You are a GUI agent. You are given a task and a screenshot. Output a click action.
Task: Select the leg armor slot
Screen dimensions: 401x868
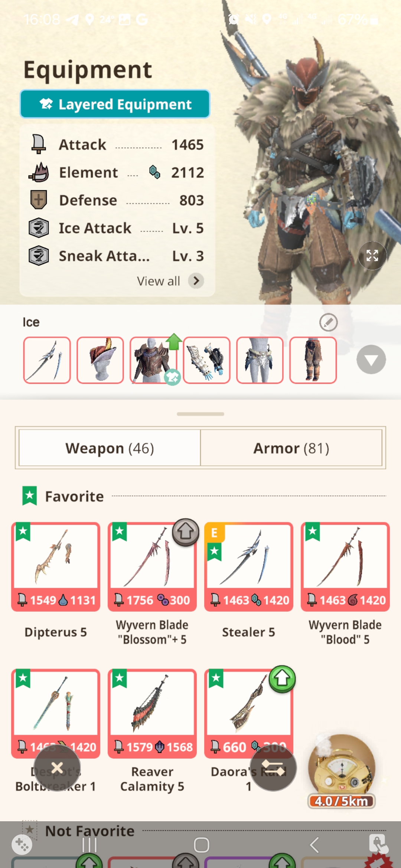(x=313, y=360)
